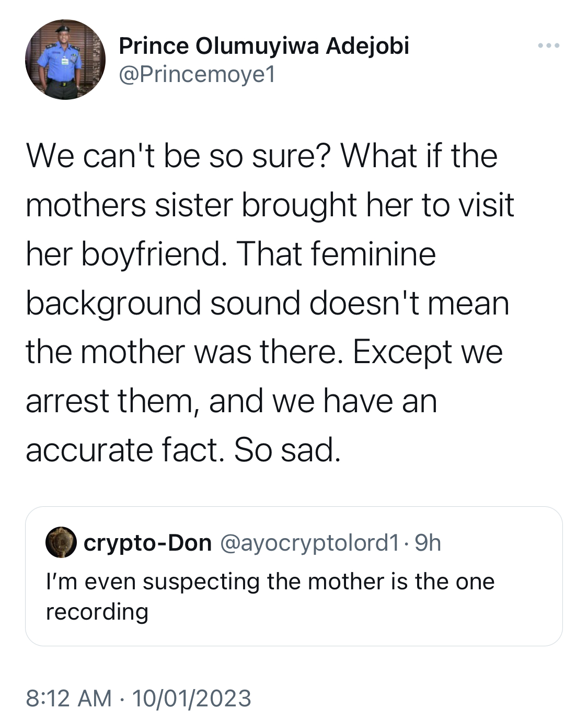This screenshot has width=588, height=721.
Task: Tap the Prince Olumuyiwa Adejobi display name
Action: [264, 46]
